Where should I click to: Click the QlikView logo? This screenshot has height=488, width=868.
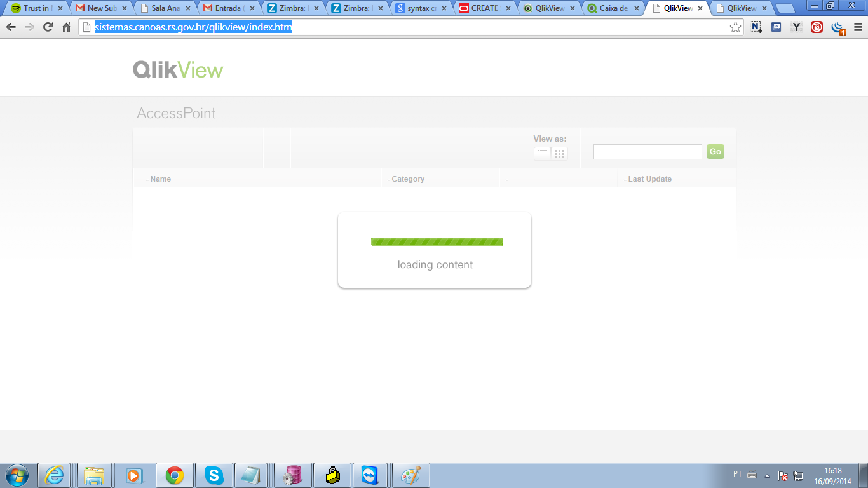[x=178, y=70]
